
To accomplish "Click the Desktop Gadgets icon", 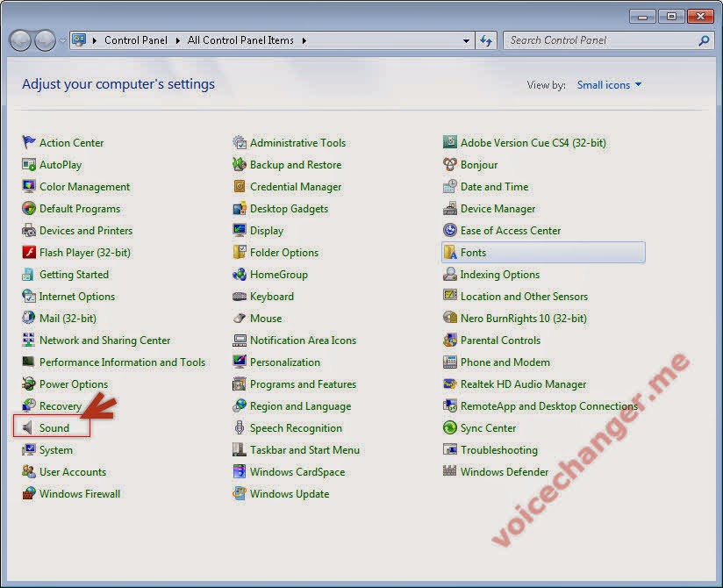I will 240,208.
